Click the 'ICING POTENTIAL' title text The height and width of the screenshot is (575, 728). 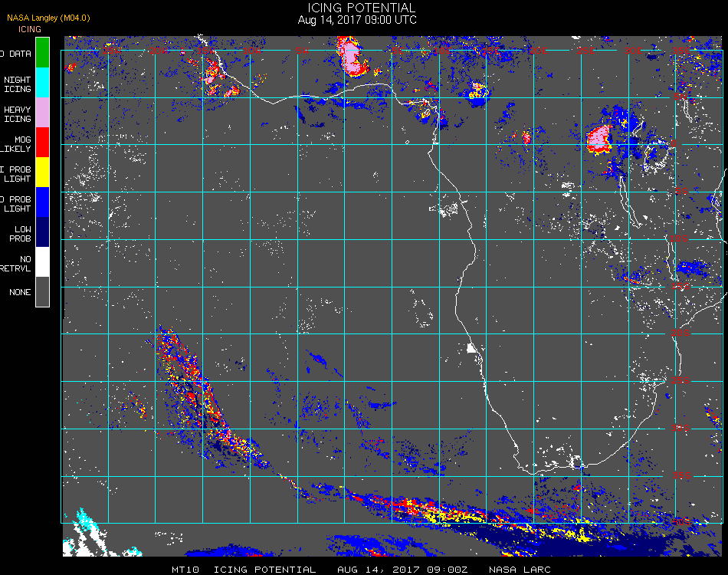[361, 8]
